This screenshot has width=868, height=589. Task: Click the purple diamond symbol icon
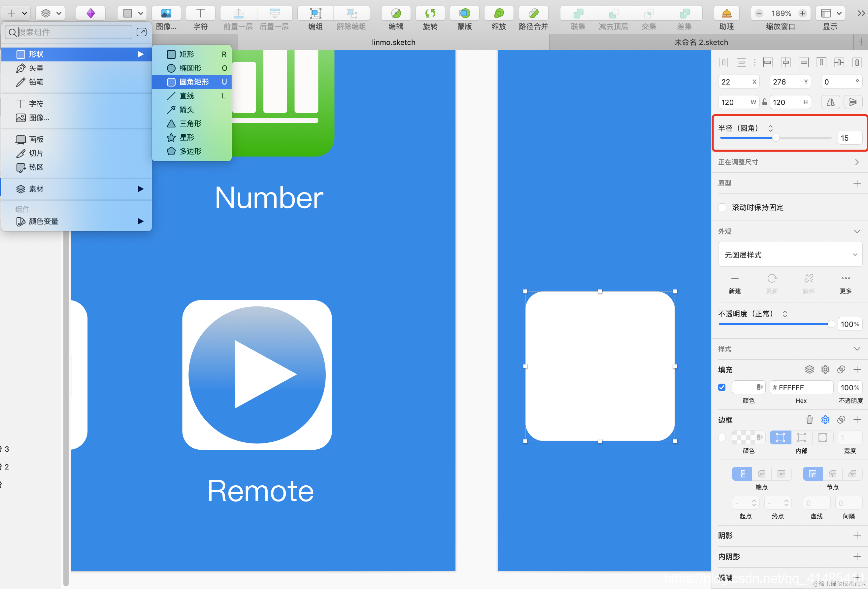pos(91,14)
